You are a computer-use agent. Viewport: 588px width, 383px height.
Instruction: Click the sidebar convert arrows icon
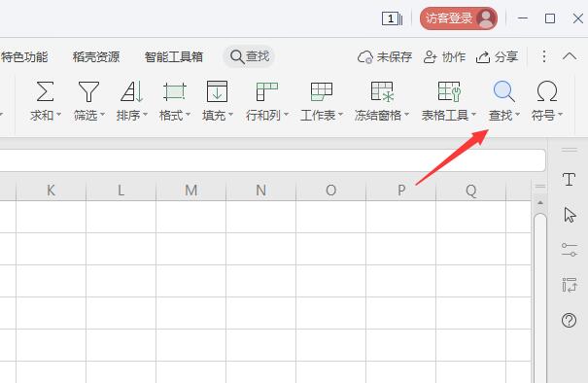pyautogui.click(x=569, y=285)
